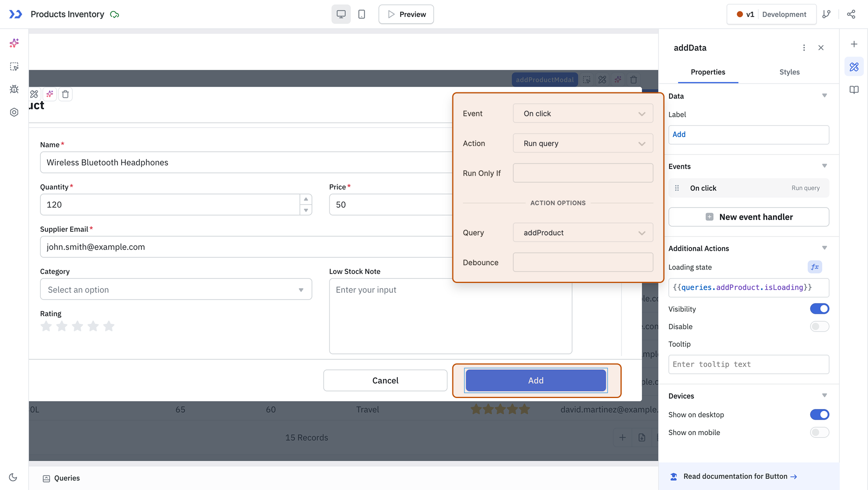Enable Show on mobile toggle

819,432
